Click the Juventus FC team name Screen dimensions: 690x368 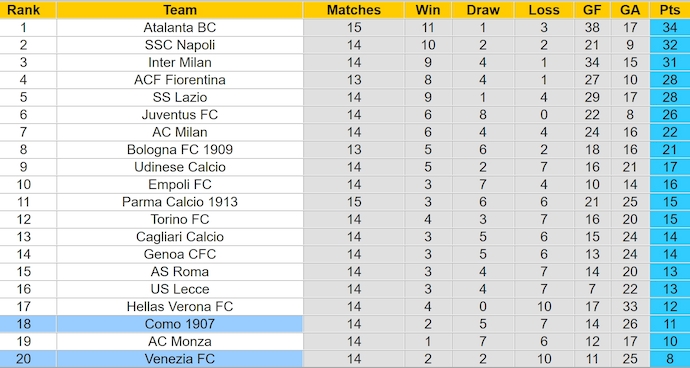[180, 115]
